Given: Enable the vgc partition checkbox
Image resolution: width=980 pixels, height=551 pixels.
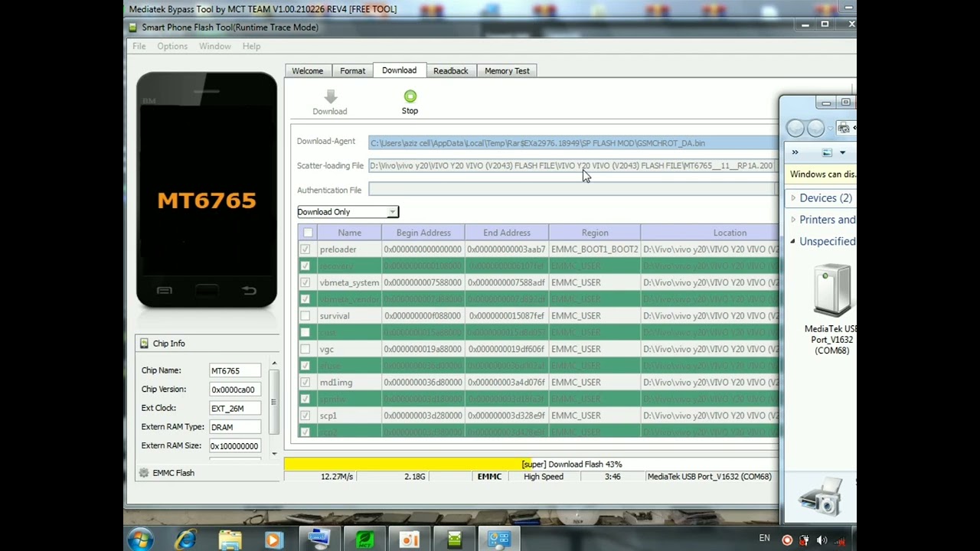Looking at the screenshot, I should click(x=305, y=349).
